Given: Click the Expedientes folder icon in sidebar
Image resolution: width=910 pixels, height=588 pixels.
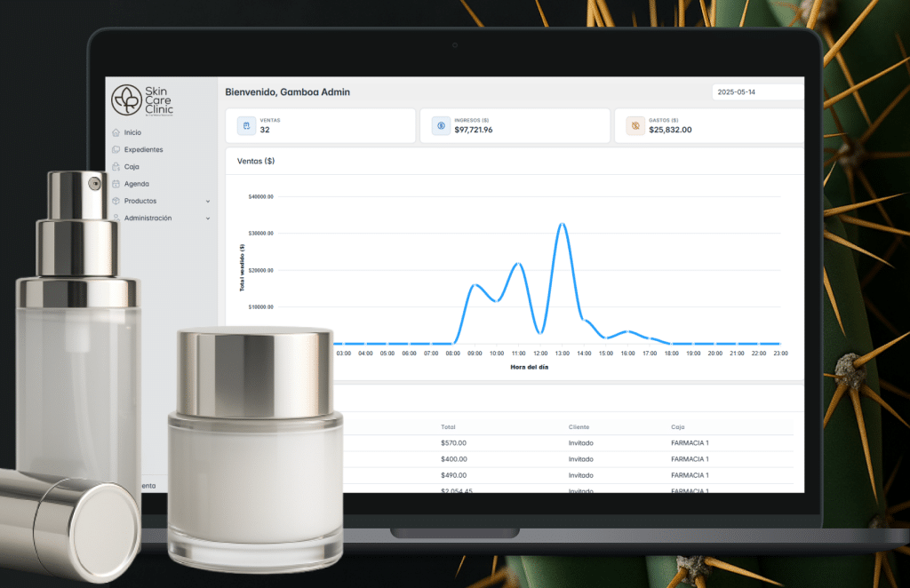Looking at the screenshot, I should (116, 149).
